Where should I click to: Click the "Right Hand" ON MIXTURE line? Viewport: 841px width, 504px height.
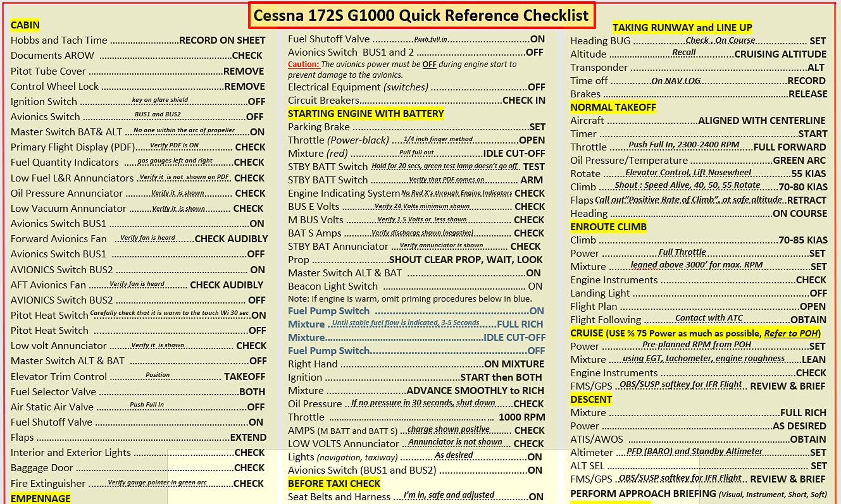[416, 364]
